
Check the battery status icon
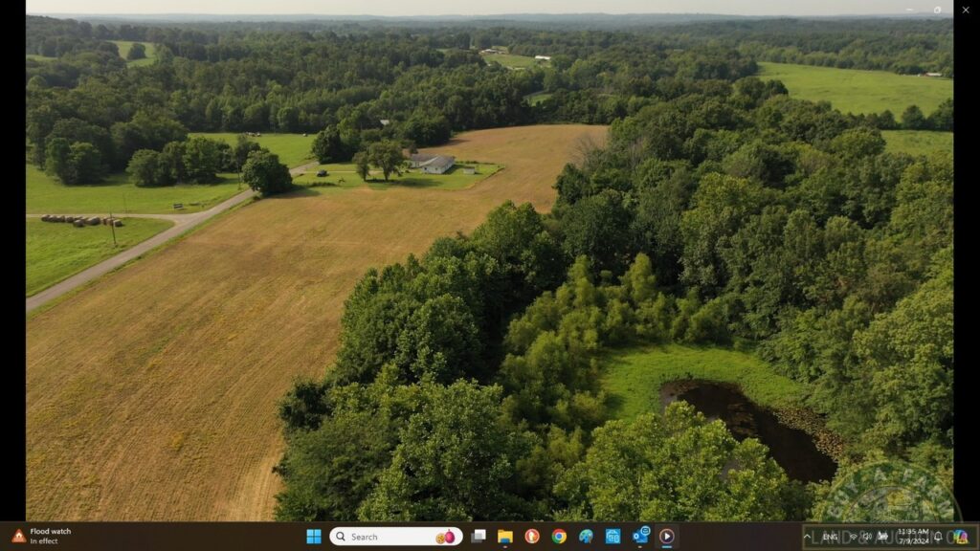click(x=882, y=537)
